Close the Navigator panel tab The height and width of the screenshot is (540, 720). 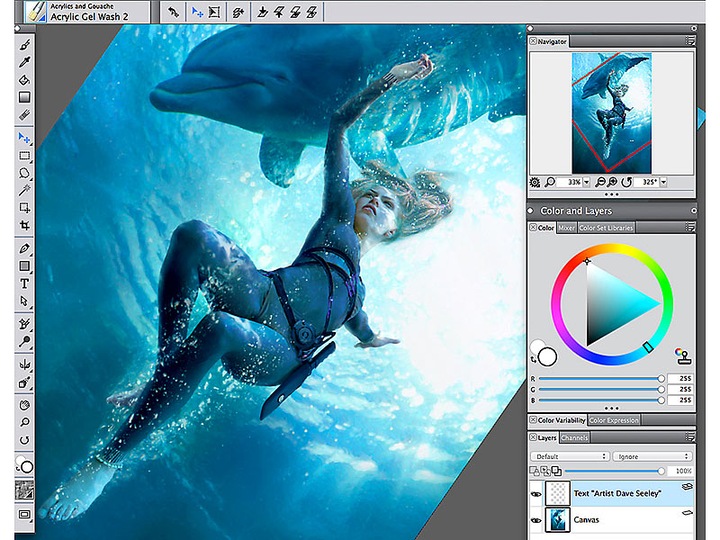pos(533,41)
